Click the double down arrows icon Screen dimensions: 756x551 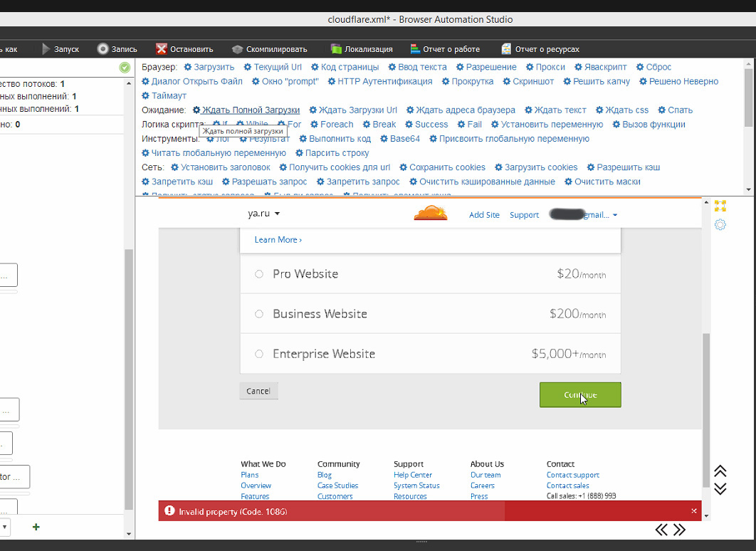coord(720,489)
